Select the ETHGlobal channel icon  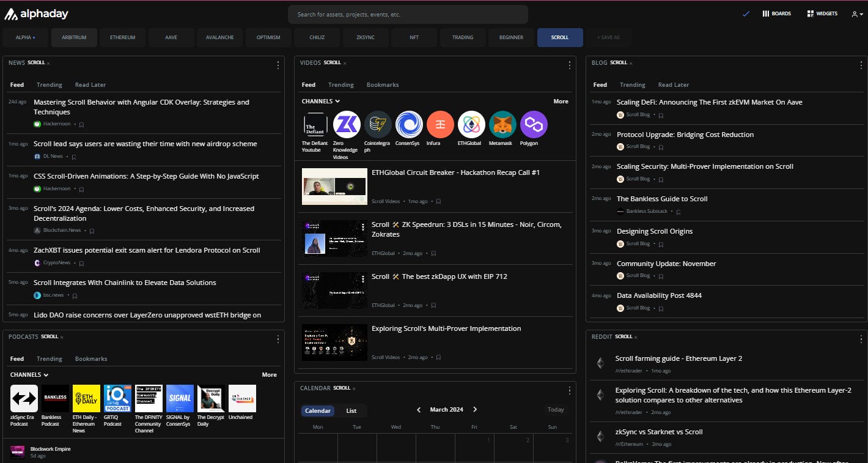pyautogui.click(x=471, y=125)
